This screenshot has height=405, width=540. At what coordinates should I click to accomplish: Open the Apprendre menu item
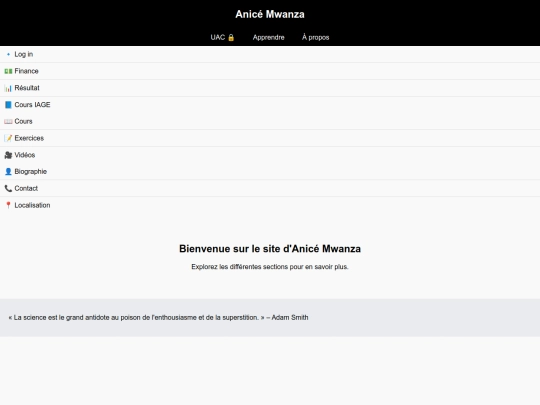269,38
